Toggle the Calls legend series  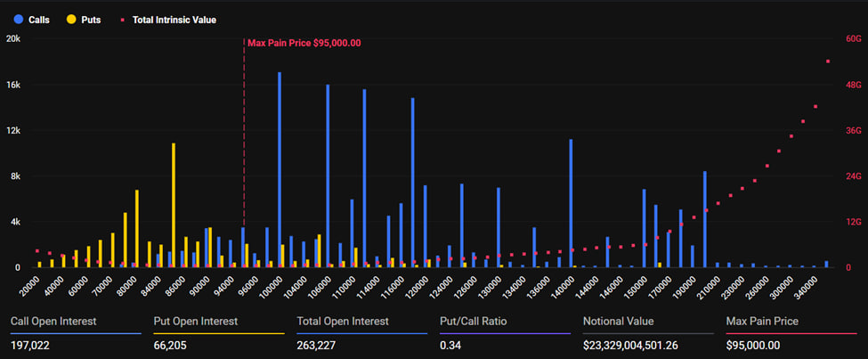[33, 20]
